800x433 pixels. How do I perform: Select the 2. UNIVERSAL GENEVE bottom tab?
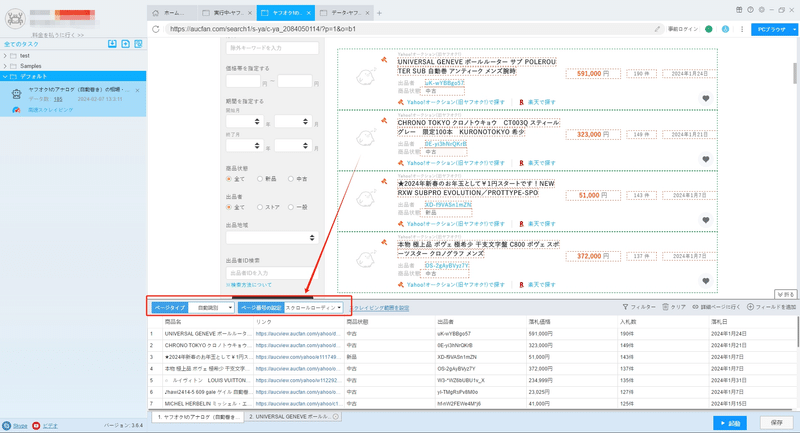click(293, 417)
